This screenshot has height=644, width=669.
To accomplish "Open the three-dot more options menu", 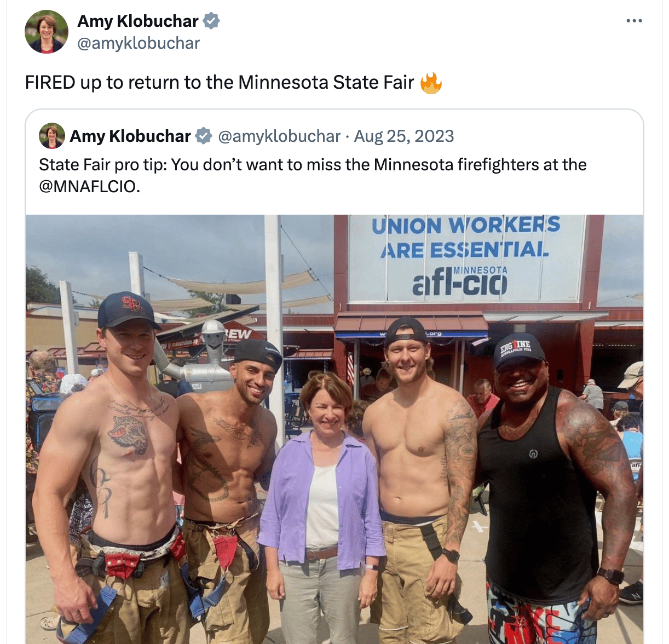I will [x=634, y=21].
